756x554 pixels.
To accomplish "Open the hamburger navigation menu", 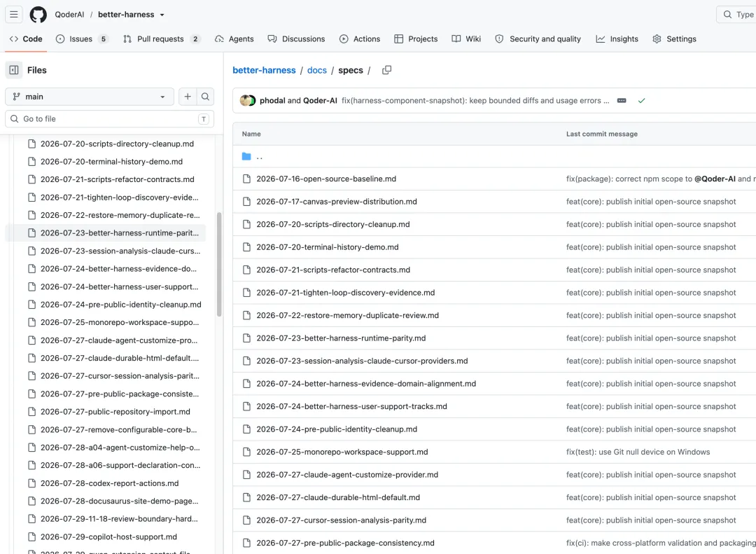I will point(14,15).
